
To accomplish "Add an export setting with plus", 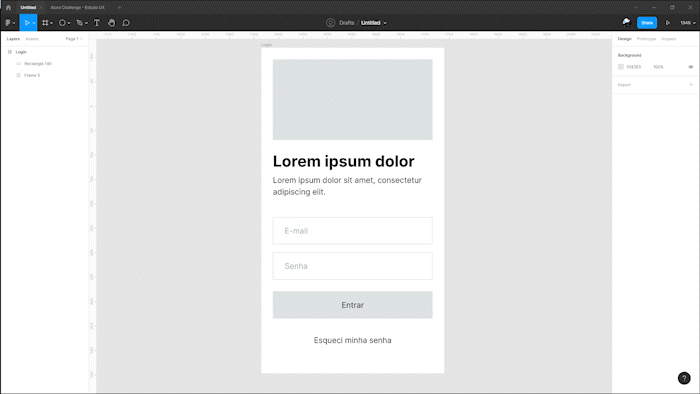I will point(691,85).
